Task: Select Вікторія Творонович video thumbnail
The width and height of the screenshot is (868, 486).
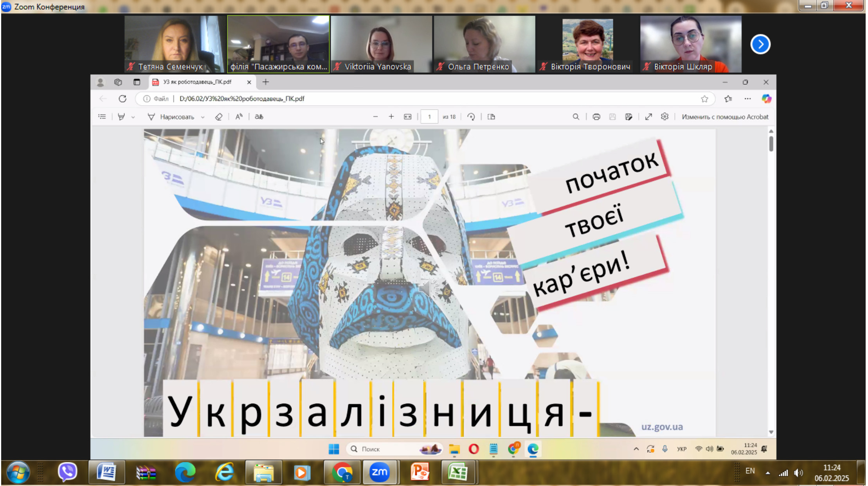Action: coord(587,44)
